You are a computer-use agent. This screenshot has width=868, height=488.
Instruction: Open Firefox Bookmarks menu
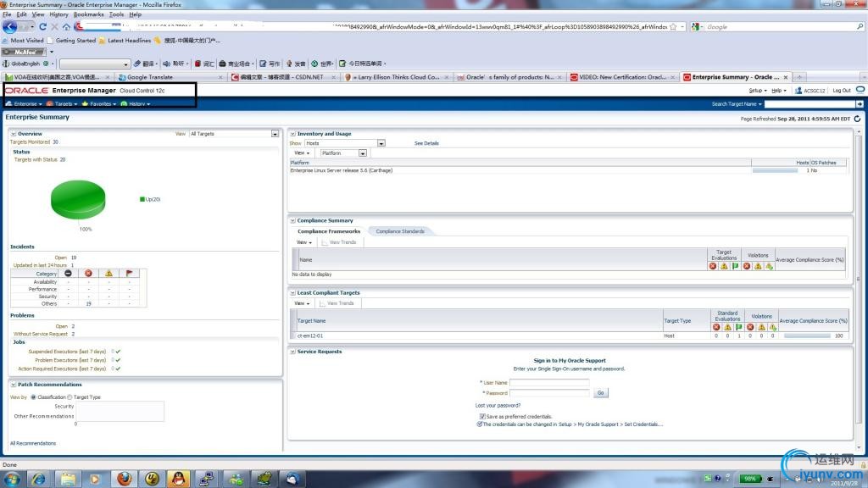tap(88, 14)
